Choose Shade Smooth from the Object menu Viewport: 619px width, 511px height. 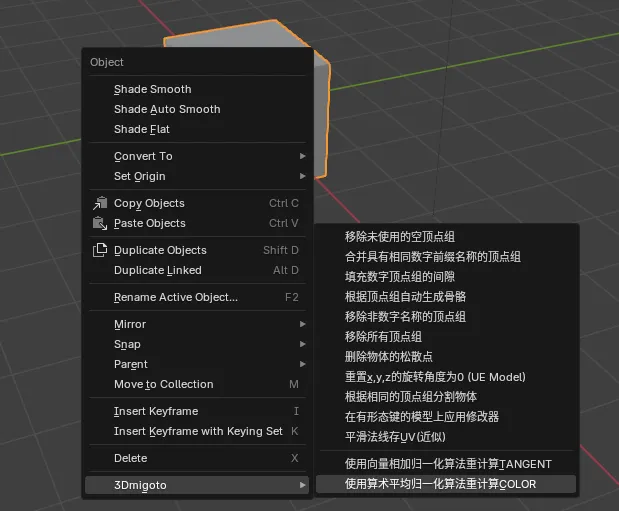coord(197,89)
